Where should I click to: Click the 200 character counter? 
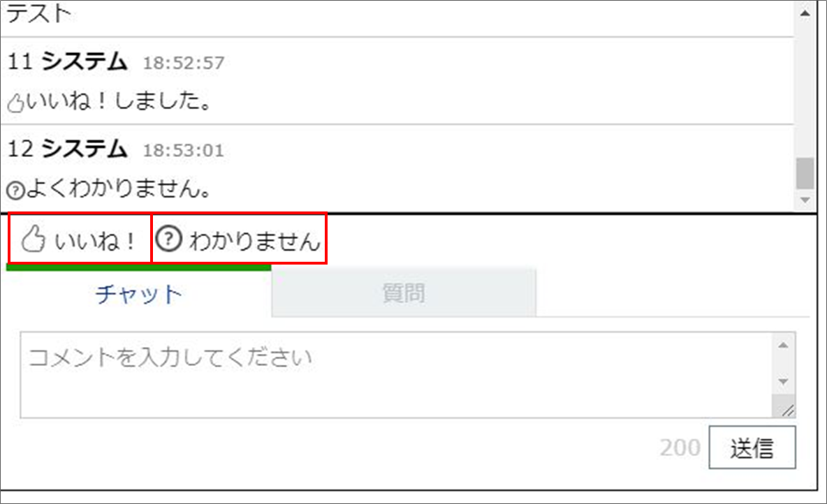pos(680,447)
